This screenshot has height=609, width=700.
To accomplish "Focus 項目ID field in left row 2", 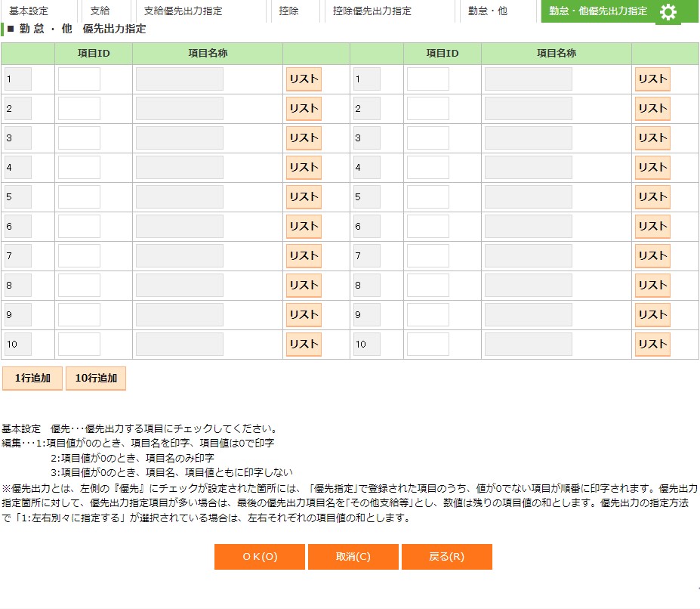I will click(x=79, y=109).
